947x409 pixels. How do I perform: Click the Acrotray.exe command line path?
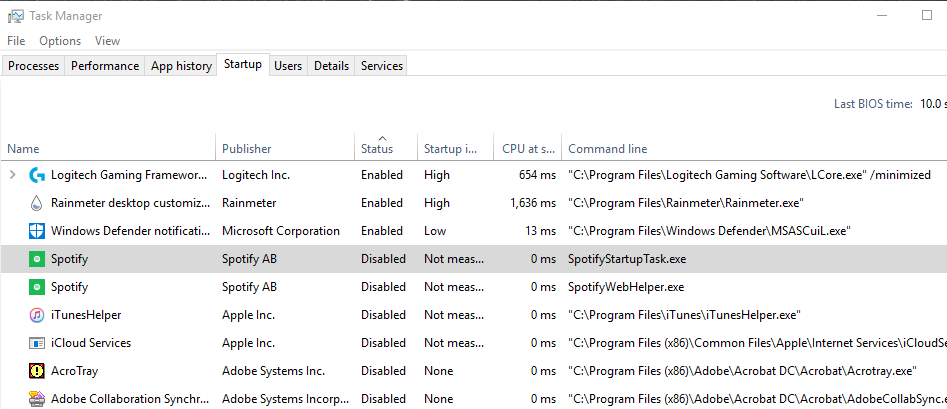(x=743, y=371)
